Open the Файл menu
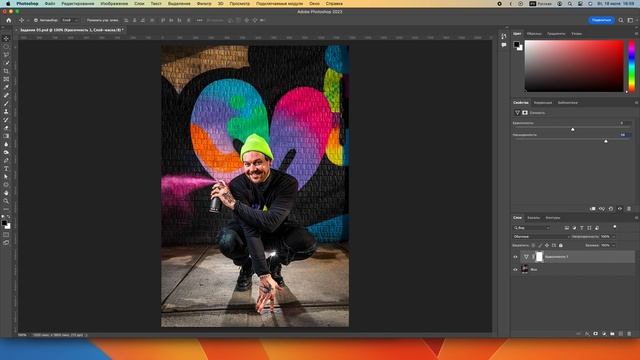Viewport: 640px width, 360px height. pyautogui.click(x=50, y=3)
